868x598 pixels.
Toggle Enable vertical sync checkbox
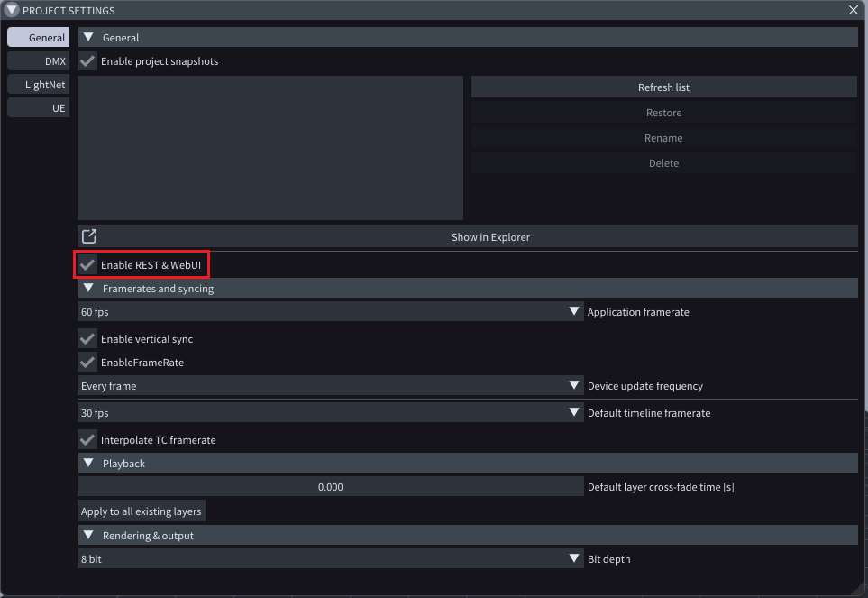click(87, 339)
